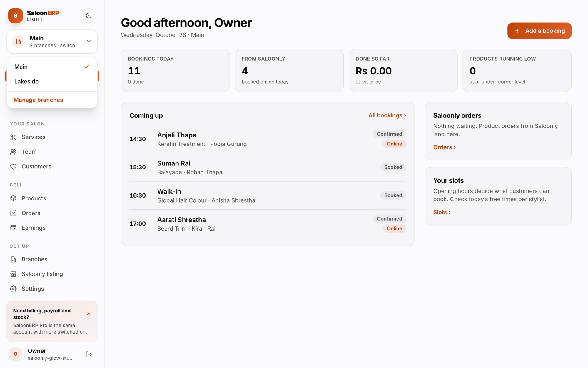Follow the Slots link in Your slots
Image resolution: width=588 pixels, height=368 pixels.
[x=442, y=212]
